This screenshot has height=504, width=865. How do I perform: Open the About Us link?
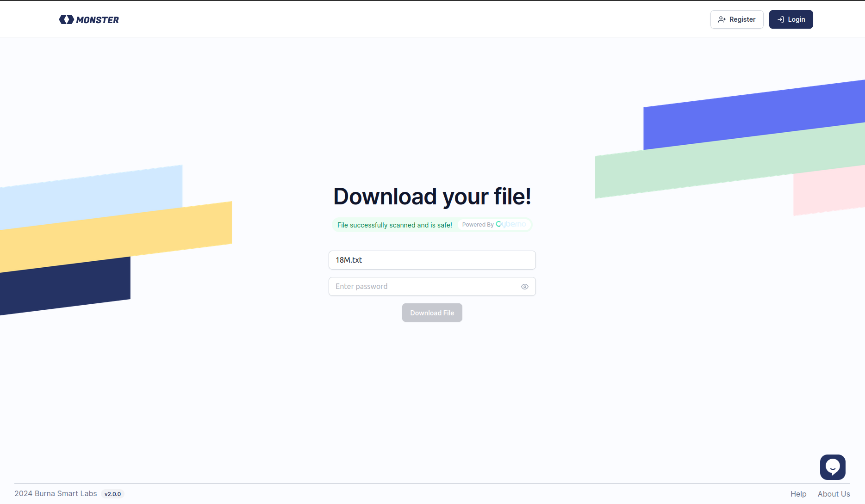tap(834, 494)
